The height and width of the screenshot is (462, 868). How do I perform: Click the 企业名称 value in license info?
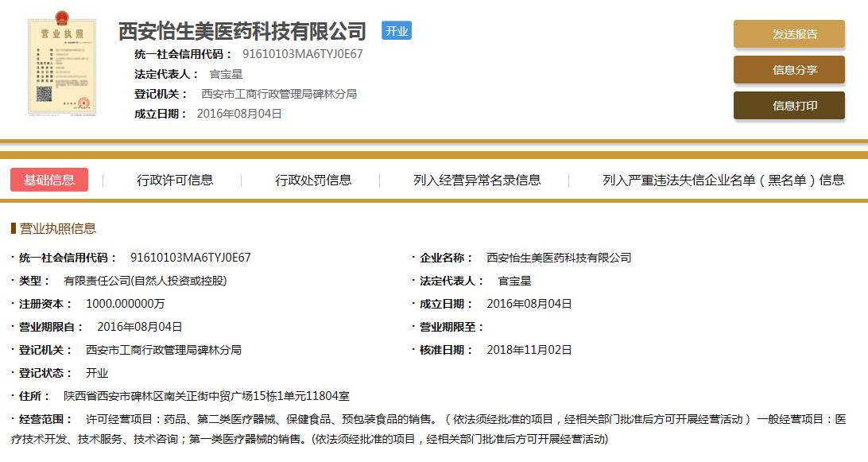coord(559,258)
